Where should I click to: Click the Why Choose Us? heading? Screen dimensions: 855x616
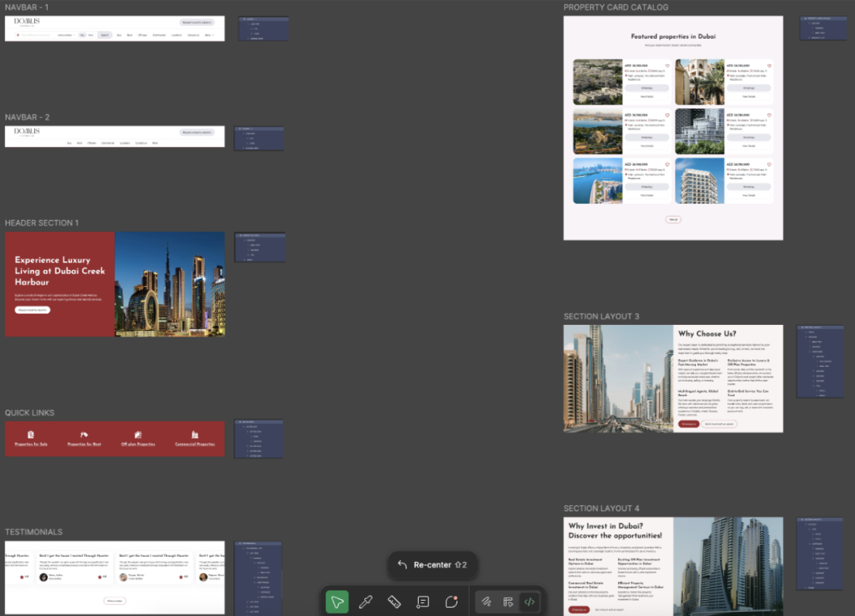(707, 334)
